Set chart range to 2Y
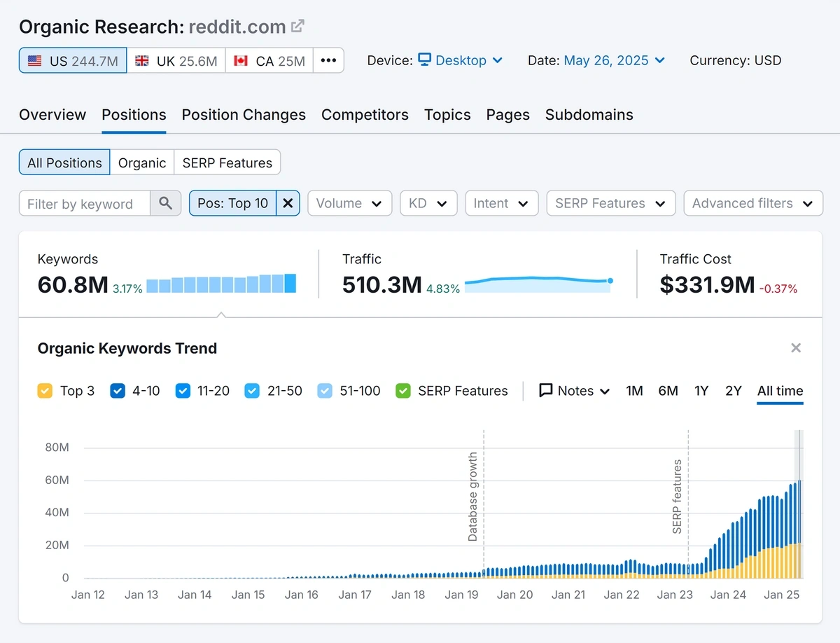Viewport: 840px width, 643px height. tap(734, 391)
